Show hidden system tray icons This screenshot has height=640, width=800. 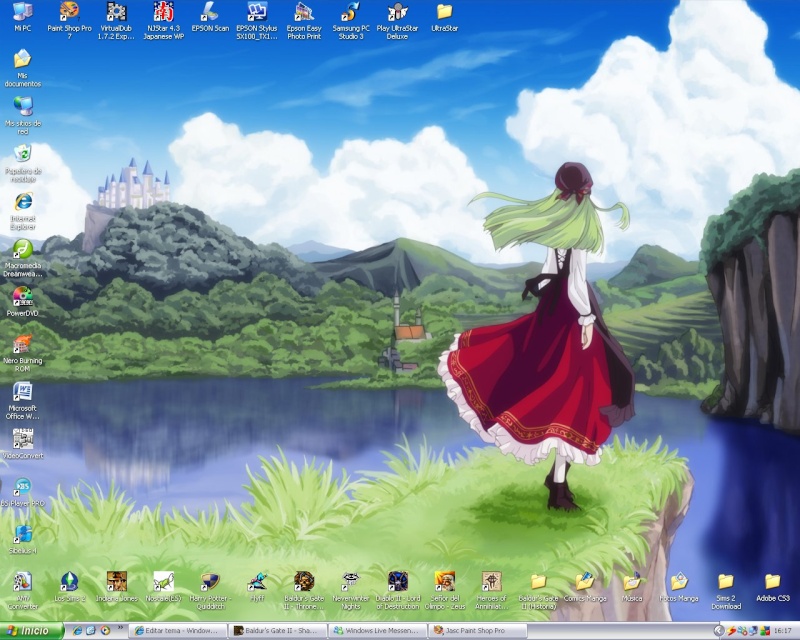pos(718,631)
